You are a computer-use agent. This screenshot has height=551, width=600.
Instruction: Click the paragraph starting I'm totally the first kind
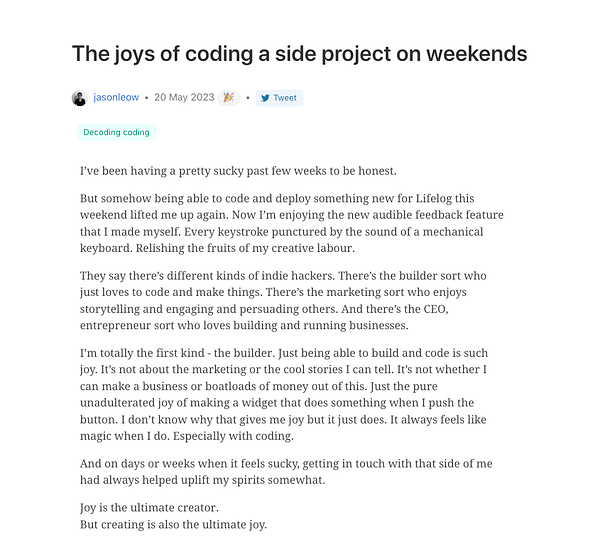pos(284,395)
